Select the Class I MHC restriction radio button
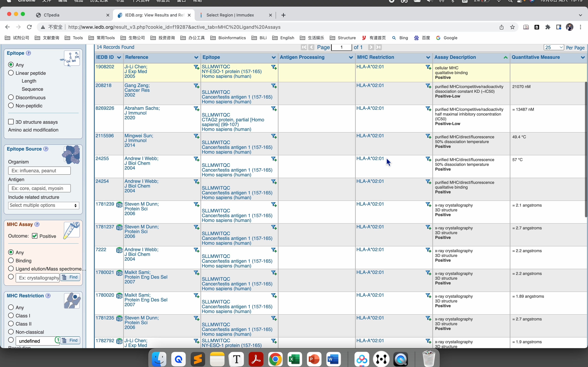 point(11,315)
